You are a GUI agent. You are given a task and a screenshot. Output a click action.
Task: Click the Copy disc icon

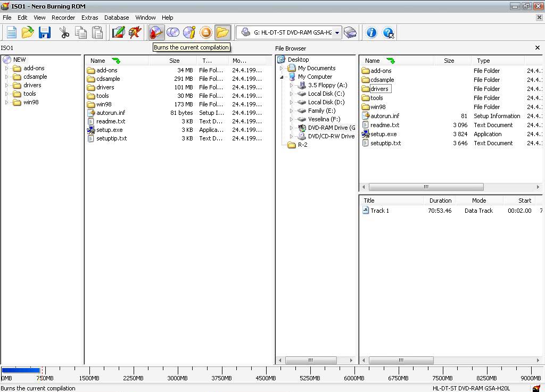point(173,32)
